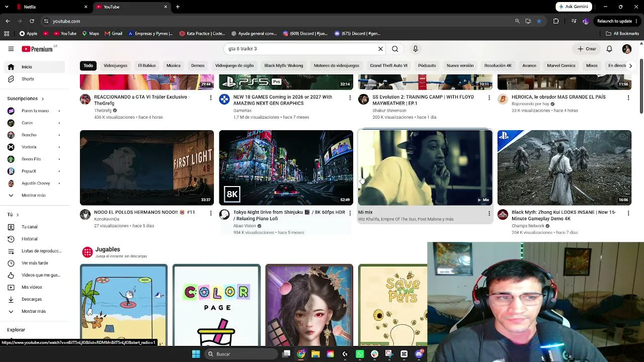The image size is (644, 362).
Task: Click the Chrome zoom magnifier icon
Action: pos(517,21)
